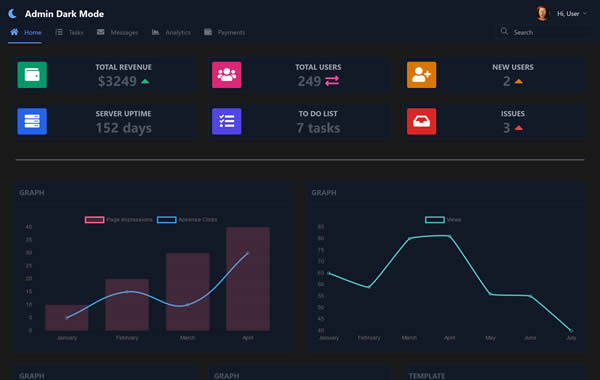Viewport: 600px width, 380px height.
Task: Click the Admin Dark Mode title
Action: [64, 14]
